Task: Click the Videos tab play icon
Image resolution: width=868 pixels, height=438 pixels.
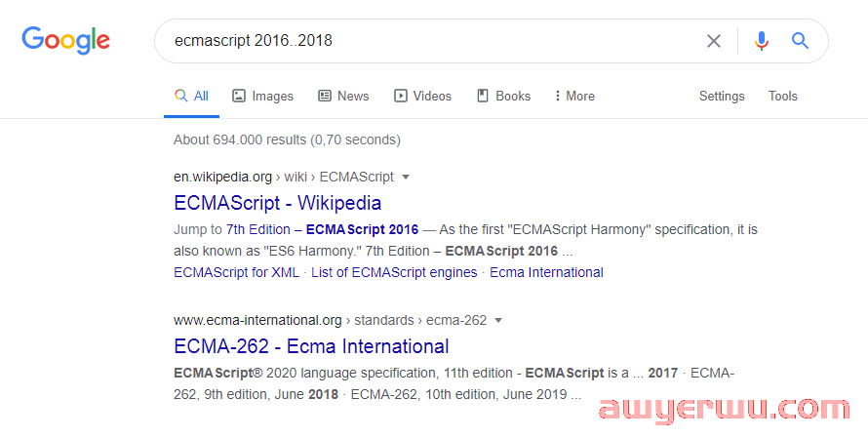Action: [400, 96]
